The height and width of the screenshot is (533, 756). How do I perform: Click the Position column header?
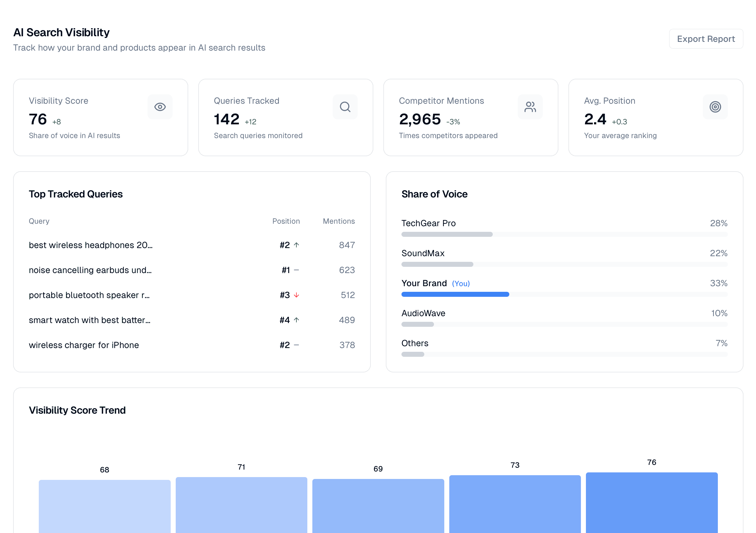pyautogui.click(x=286, y=221)
